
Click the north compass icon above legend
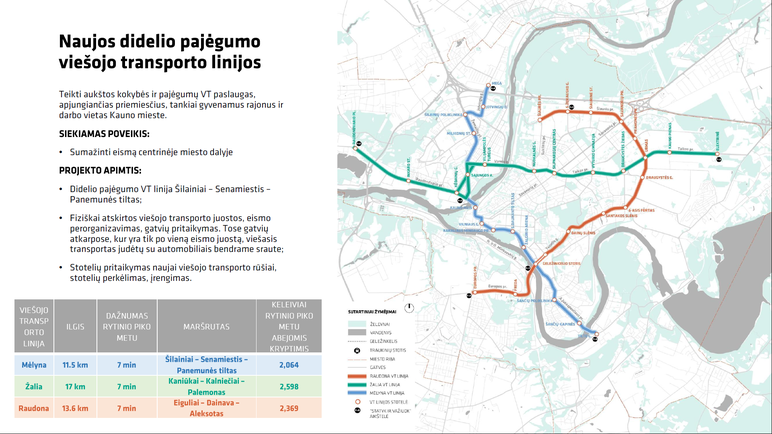click(x=407, y=306)
